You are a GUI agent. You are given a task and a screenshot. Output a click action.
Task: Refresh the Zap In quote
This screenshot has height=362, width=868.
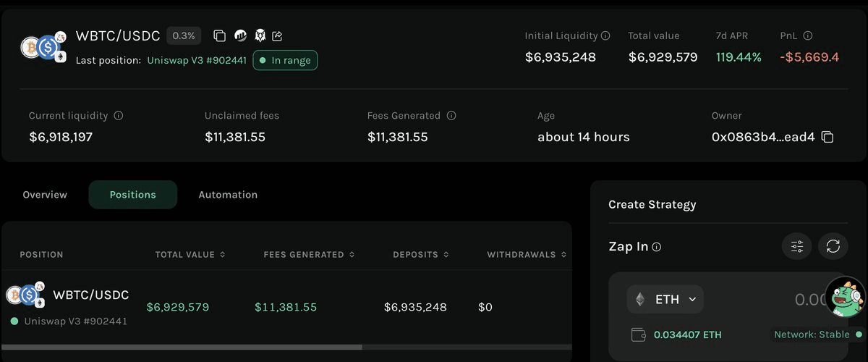point(833,246)
